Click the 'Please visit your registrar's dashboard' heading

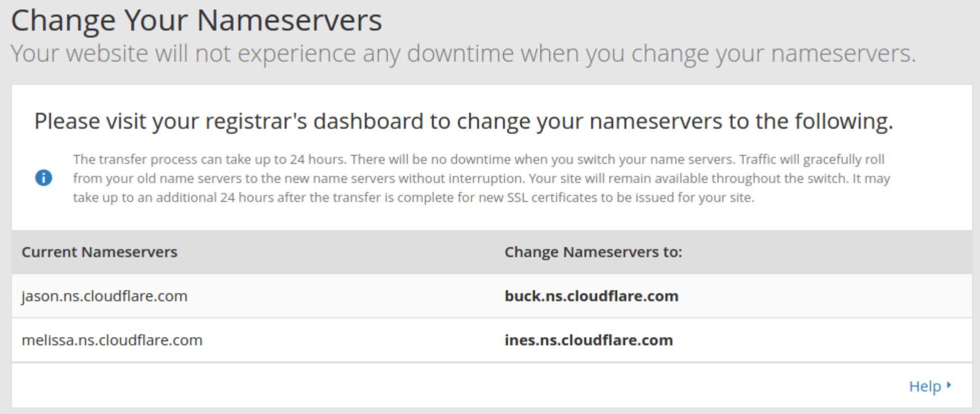[464, 121]
